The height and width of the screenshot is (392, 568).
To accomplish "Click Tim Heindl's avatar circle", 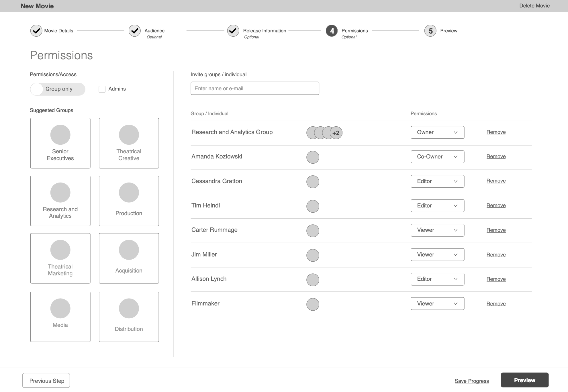I will point(313,206).
